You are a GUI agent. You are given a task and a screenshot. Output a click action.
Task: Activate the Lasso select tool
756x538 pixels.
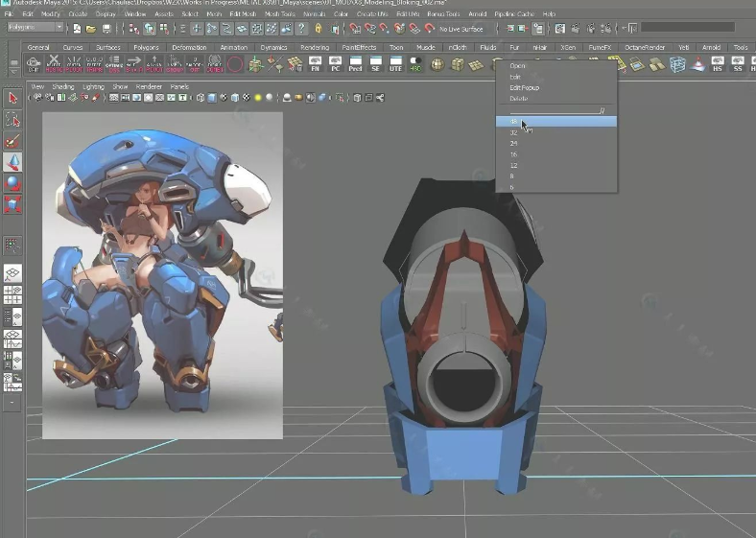[12, 119]
